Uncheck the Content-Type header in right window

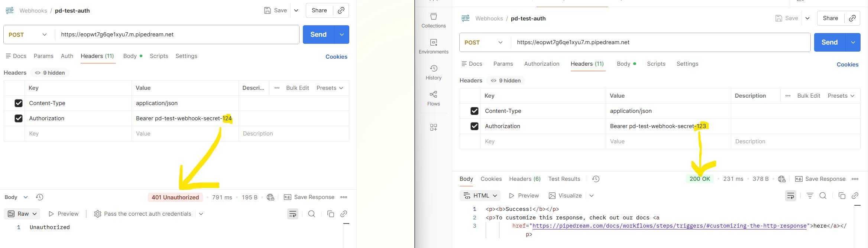[x=475, y=111]
